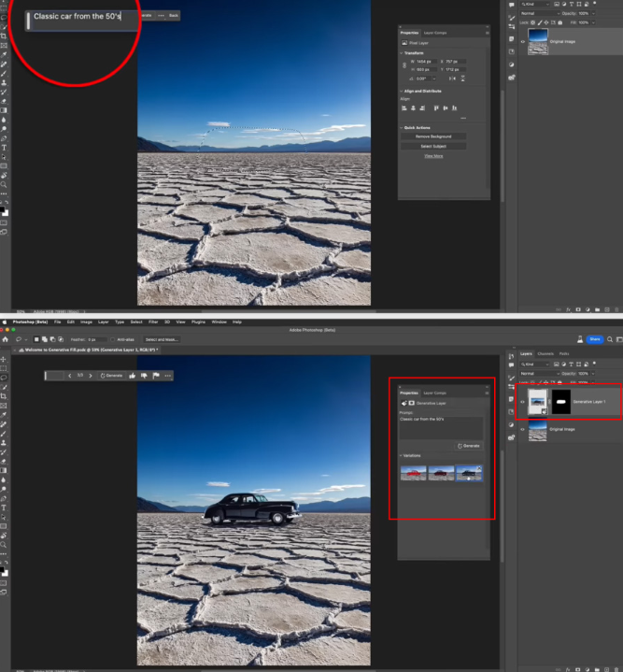Open the rotation angle dropdown in Transform
Viewport: 623px width, 672px height.
click(434, 79)
